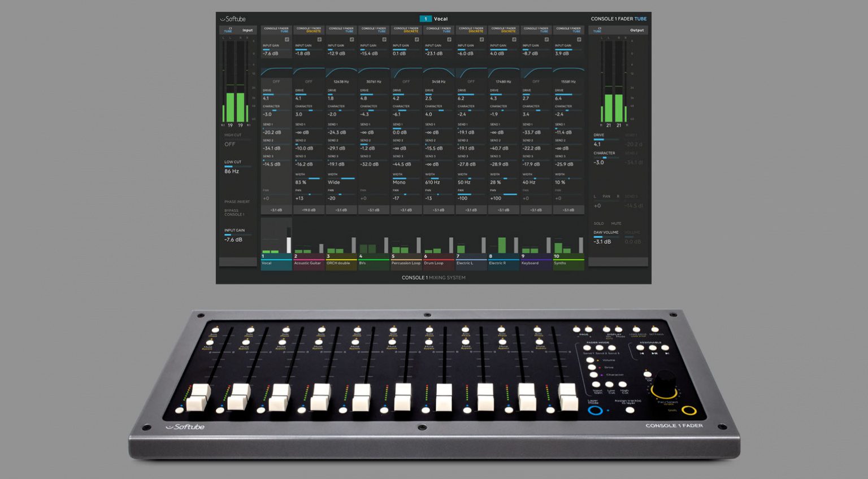Open the C1 Tube Output section header
The width and height of the screenshot is (868, 479).
618,30
